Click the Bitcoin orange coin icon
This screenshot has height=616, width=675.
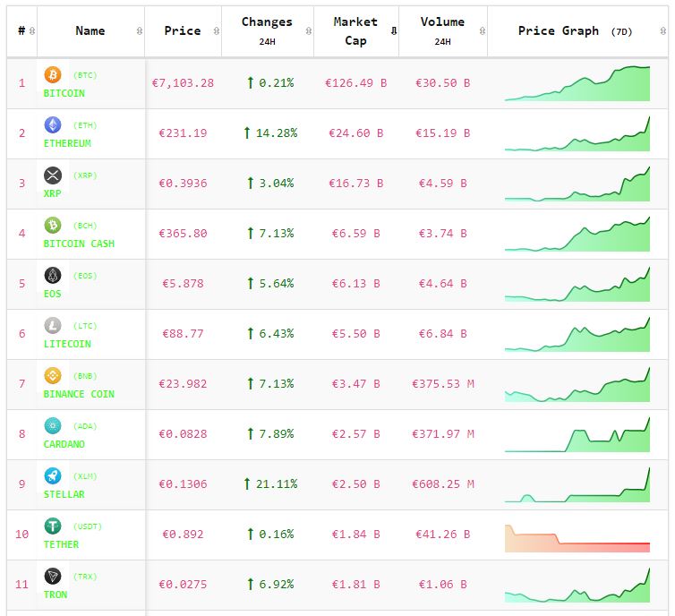(x=53, y=75)
